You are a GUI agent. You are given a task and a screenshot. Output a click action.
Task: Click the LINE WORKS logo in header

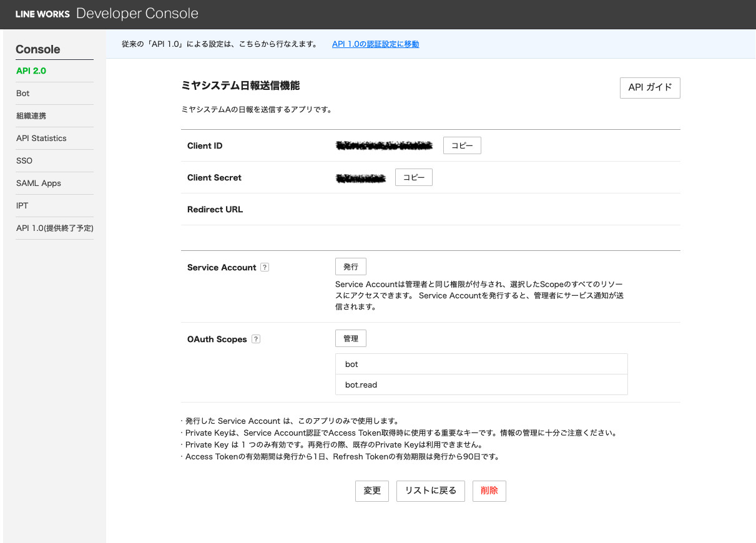click(x=42, y=14)
